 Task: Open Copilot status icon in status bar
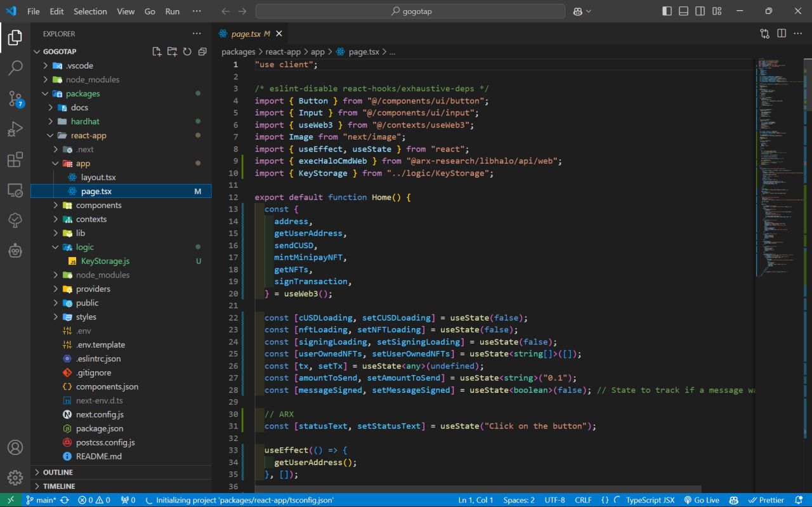click(734, 500)
